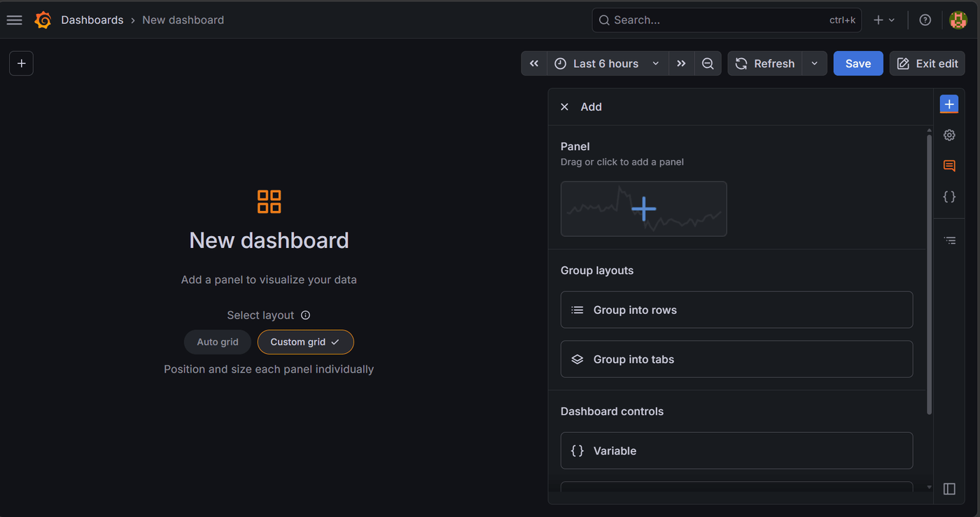This screenshot has height=517, width=980.
Task: Open the help question mark icon
Action: (925, 20)
